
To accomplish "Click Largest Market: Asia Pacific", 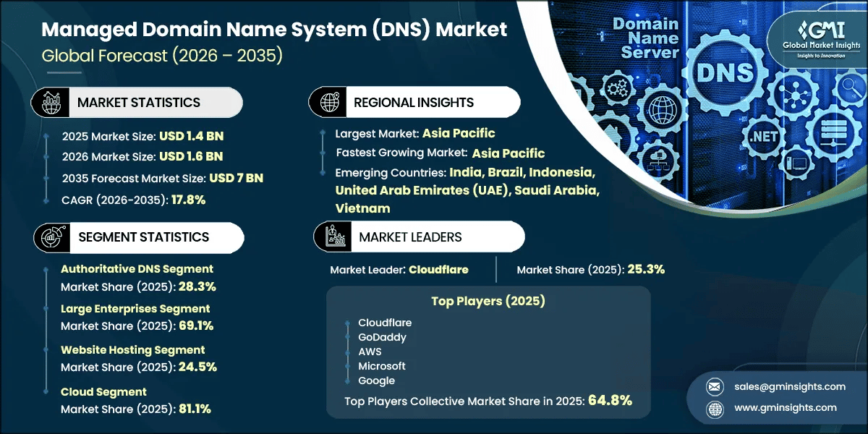I will pyautogui.click(x=415, y=134).
